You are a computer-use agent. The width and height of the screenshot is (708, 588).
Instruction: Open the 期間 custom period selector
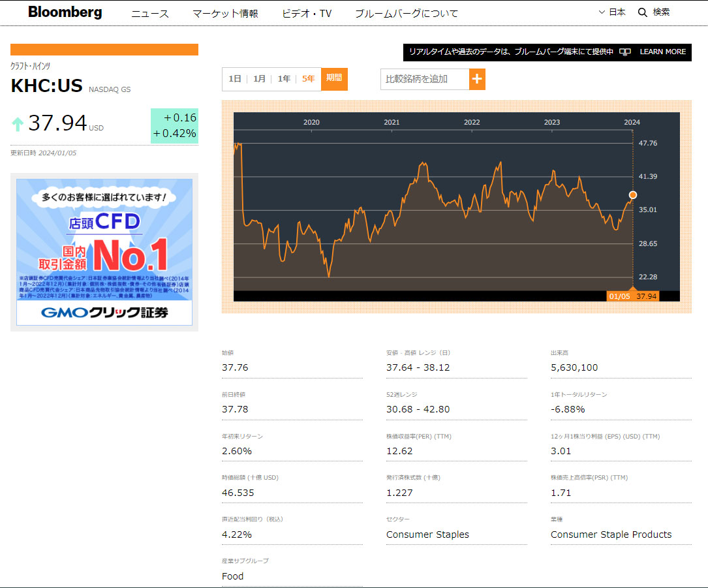coord(334,78)
